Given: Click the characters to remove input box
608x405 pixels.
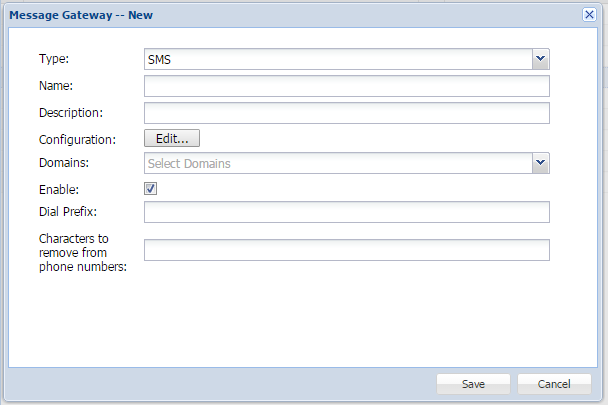Looking at the screenshot, I should click(x=347, y=250).
